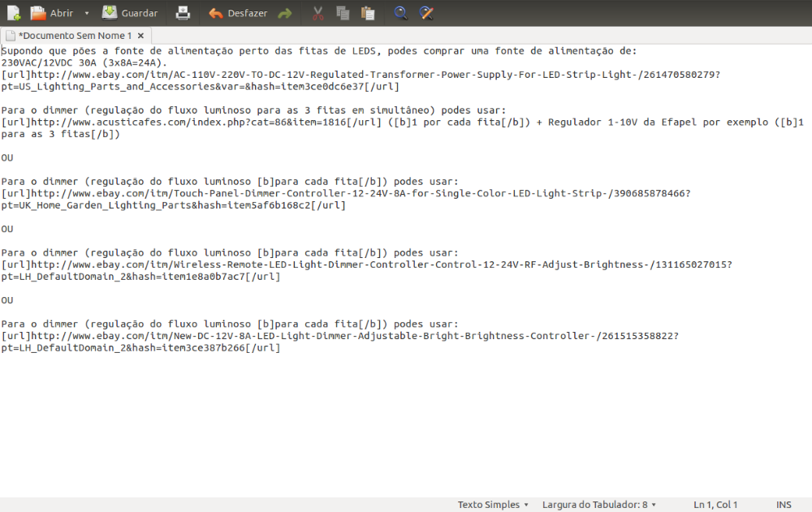Expand the Largura do Tabulador dropdown
The width and height of the screenshot is (812, 512).
(599, 505)
